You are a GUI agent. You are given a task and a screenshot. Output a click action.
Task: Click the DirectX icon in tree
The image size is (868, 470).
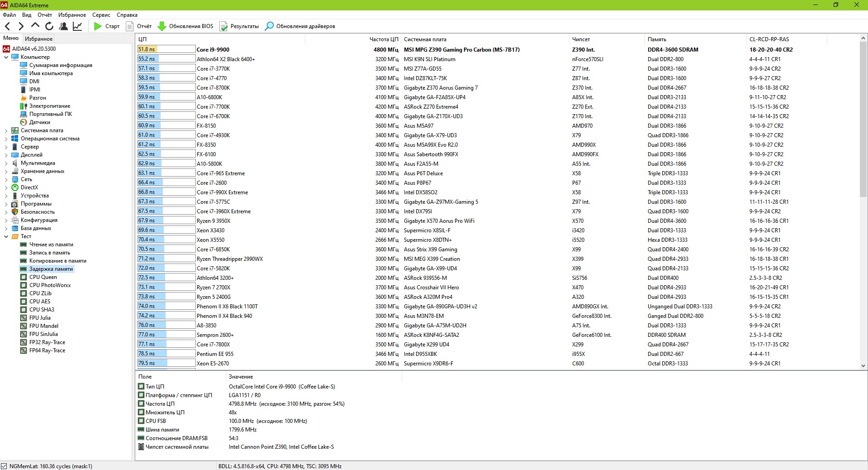tap(15, 187)
